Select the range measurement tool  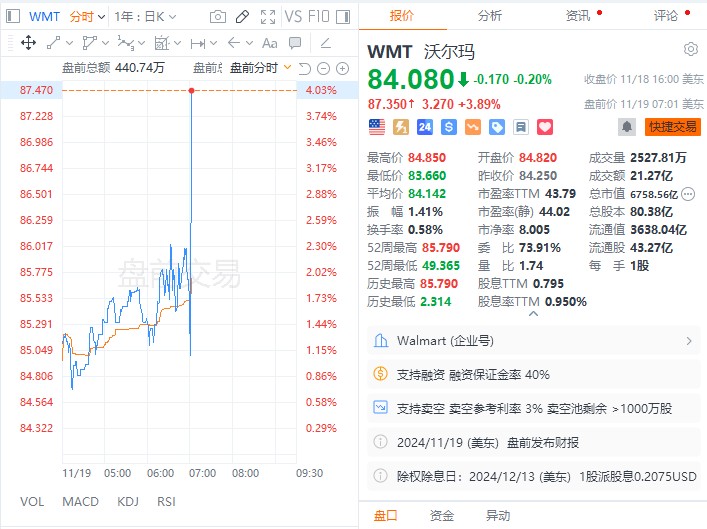198,44
